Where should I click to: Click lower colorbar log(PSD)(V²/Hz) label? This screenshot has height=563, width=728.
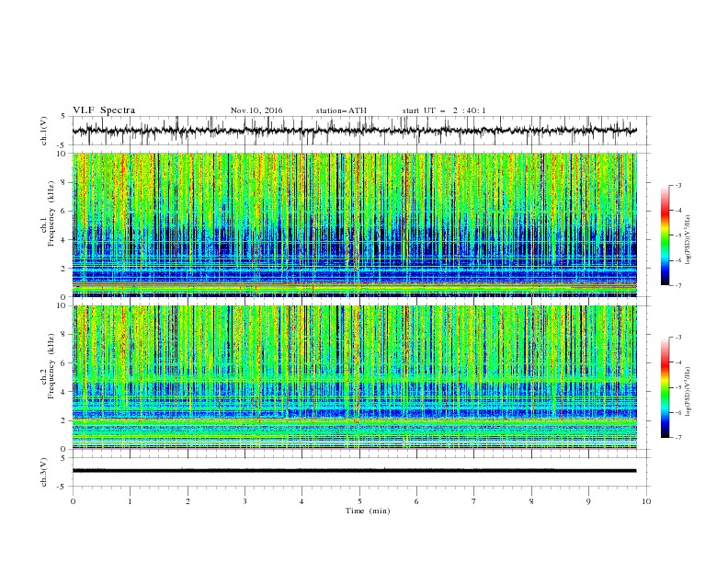pos(688,391)
